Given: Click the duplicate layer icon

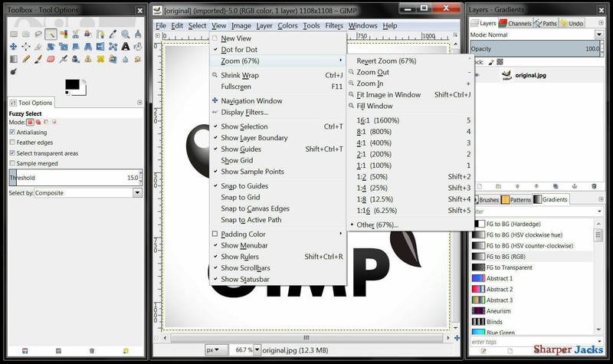Looking at the screenshot, I should [556, 186].
